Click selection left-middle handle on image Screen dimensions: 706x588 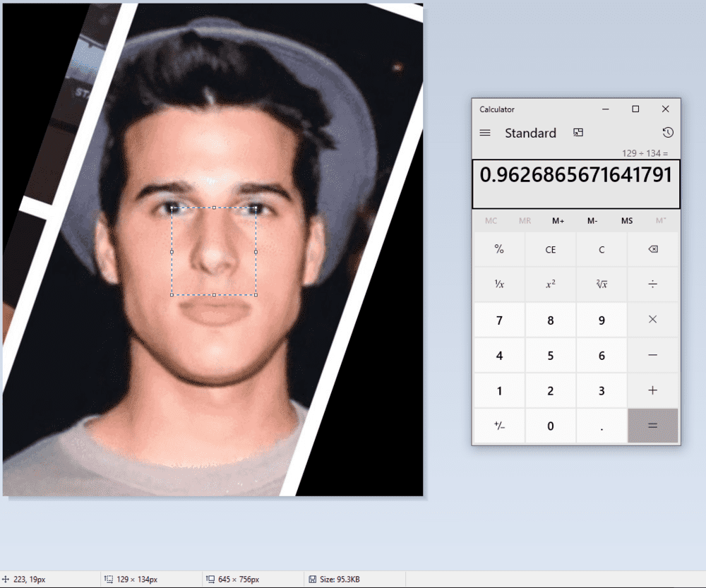[172, 252]
